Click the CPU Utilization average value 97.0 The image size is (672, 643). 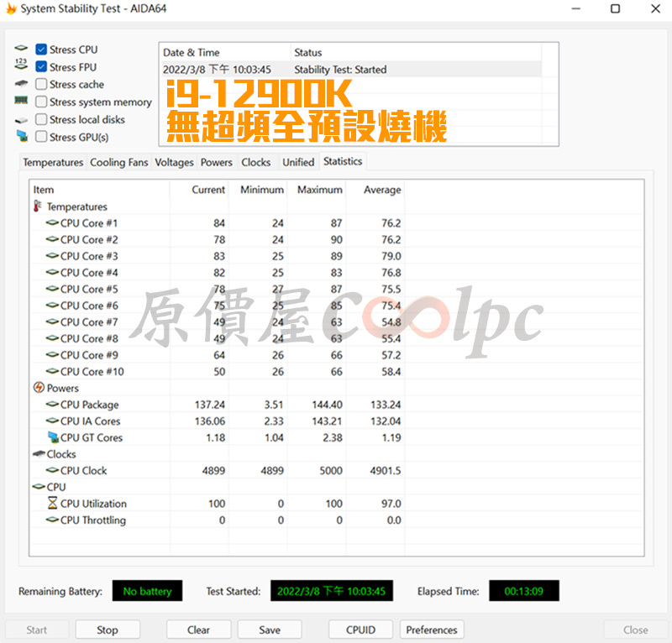391,504
